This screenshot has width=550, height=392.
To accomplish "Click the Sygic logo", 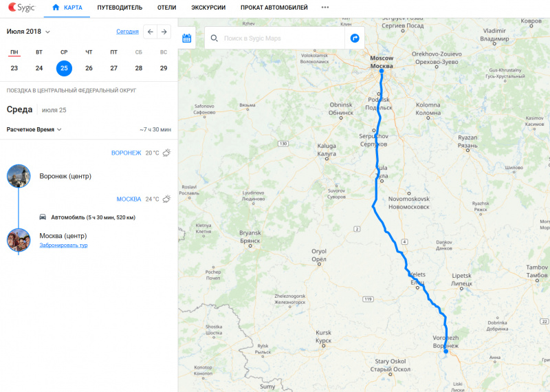I will [x=22, y=7].
